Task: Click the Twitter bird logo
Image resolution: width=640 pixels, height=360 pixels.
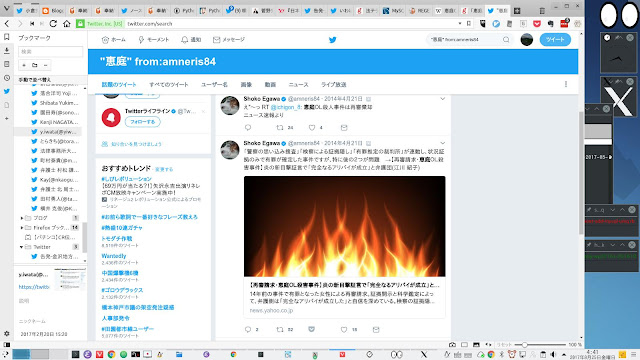Action: click(x=333, y=40)
